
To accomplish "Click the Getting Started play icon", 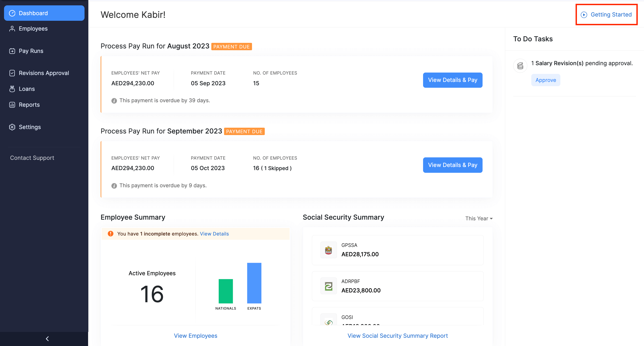I will 584,15.
